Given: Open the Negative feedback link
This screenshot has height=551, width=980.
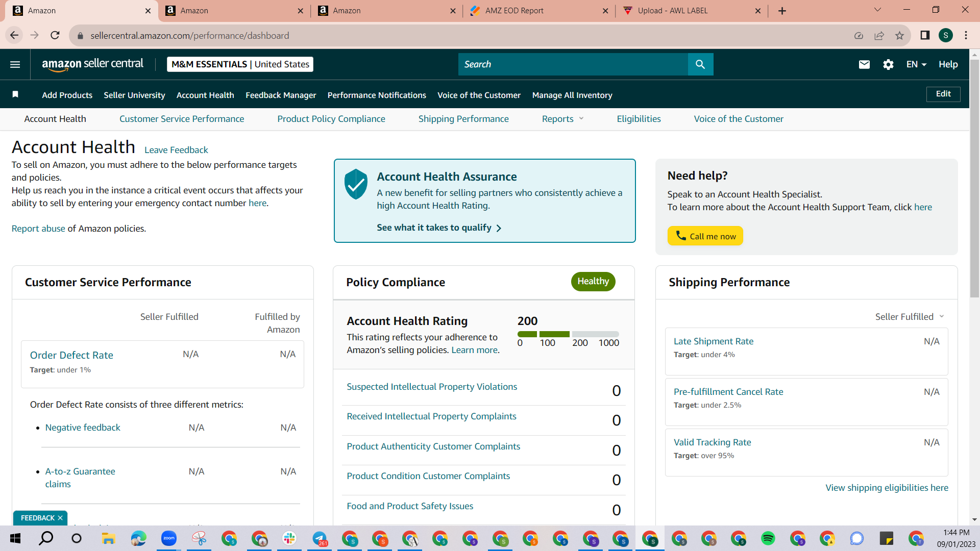Looking at the screenshot, I should click(x=83, y=428).
